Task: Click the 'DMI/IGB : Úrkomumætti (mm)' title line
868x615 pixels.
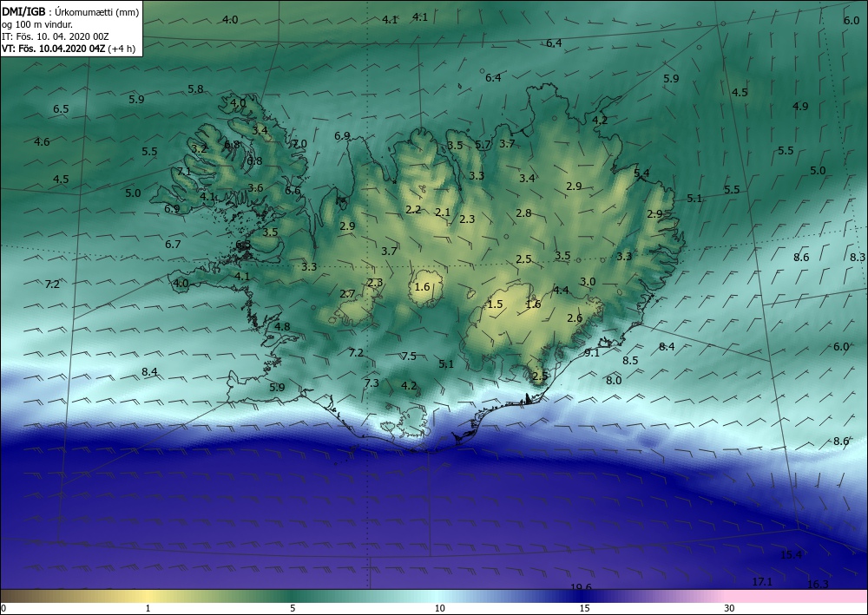Action: (70, 11)
